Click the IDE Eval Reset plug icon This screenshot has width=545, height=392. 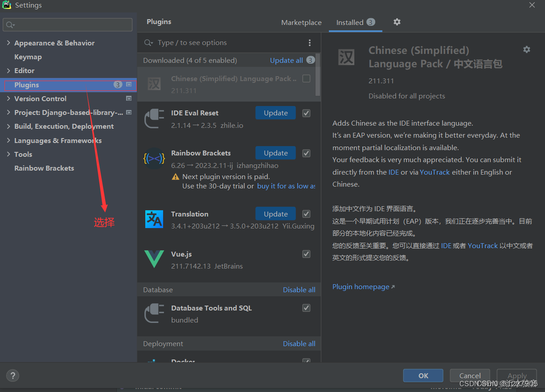pos(154,119)
